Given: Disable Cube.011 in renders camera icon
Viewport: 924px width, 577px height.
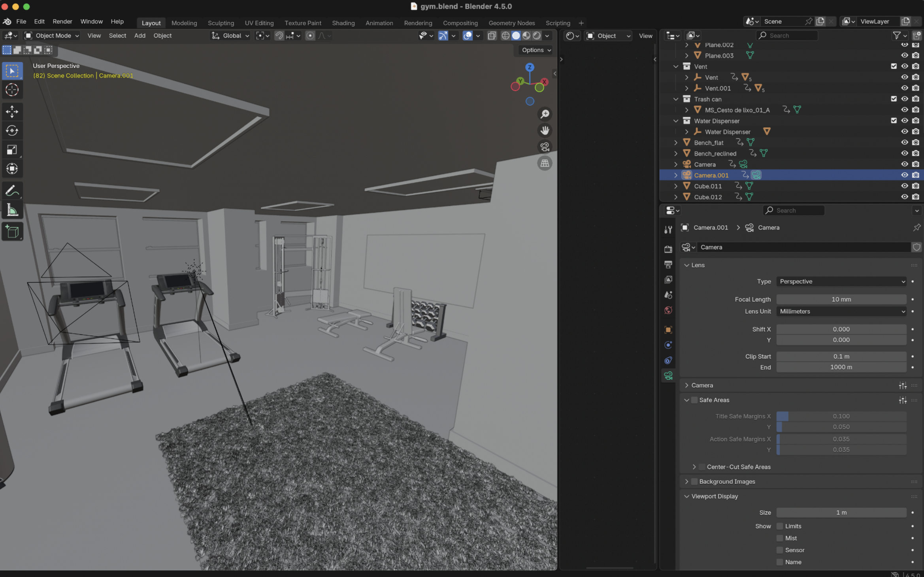Looking at the screenshot, I should 916,186.
